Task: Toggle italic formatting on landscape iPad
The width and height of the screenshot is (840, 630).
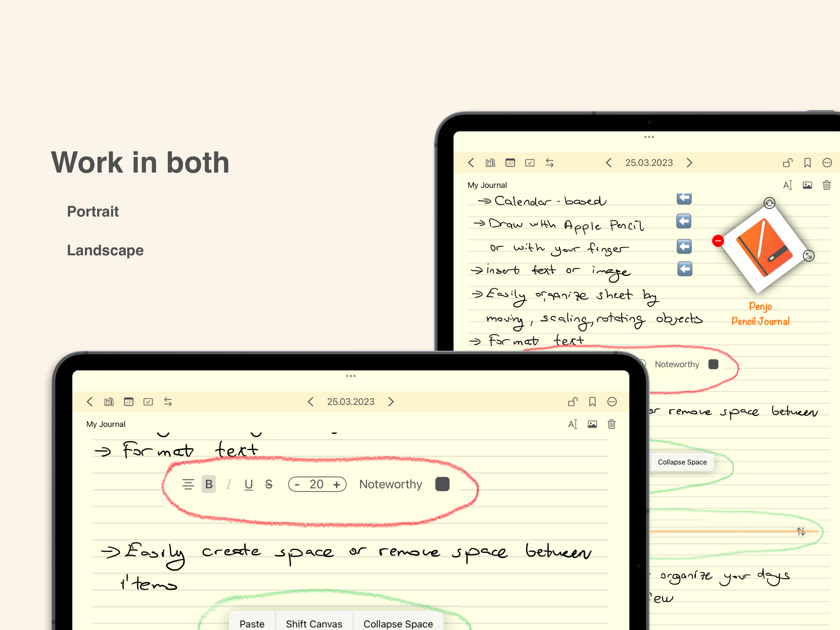Action: pos(229,484)
